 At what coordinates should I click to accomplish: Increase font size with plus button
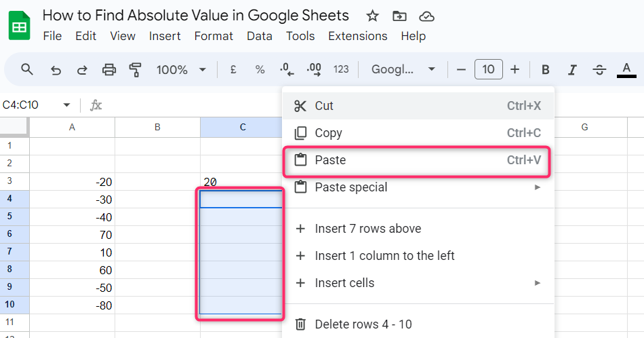515,69
